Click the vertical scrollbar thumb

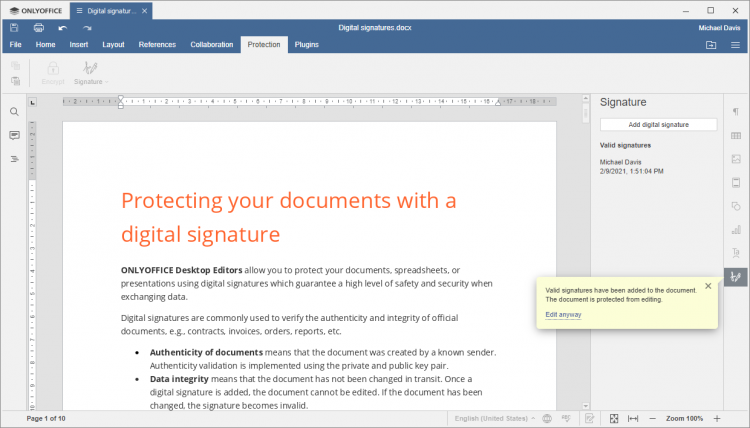click(x=585, y=115)
